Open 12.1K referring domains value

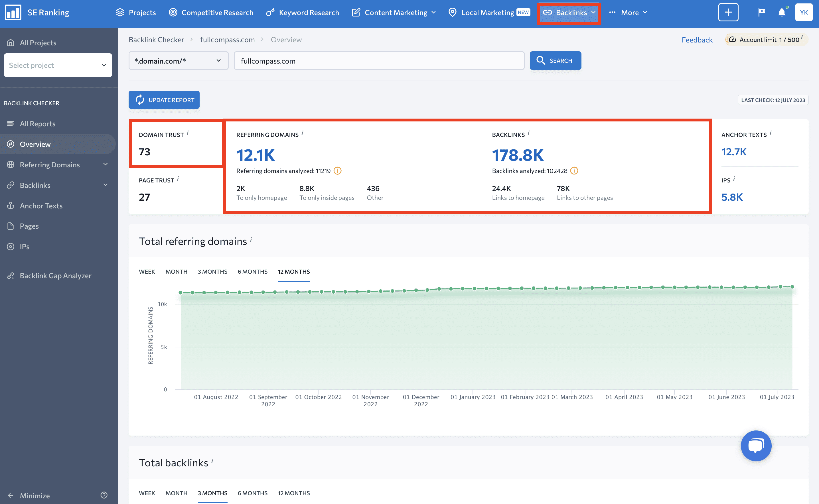pos(256,155)
